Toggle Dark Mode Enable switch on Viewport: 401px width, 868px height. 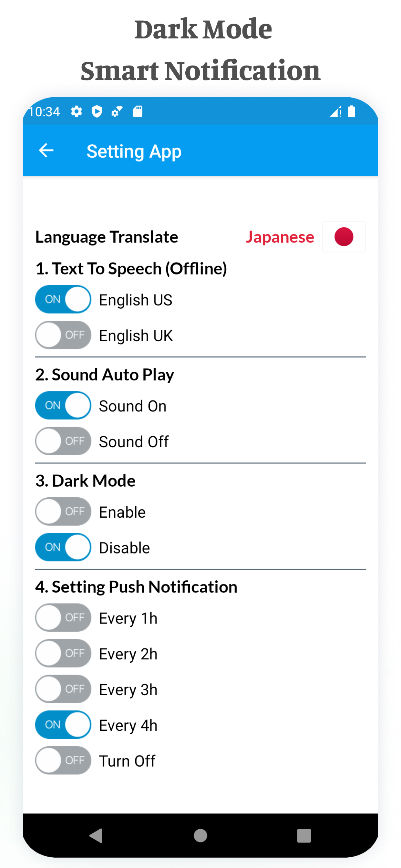tap(63, 512)
